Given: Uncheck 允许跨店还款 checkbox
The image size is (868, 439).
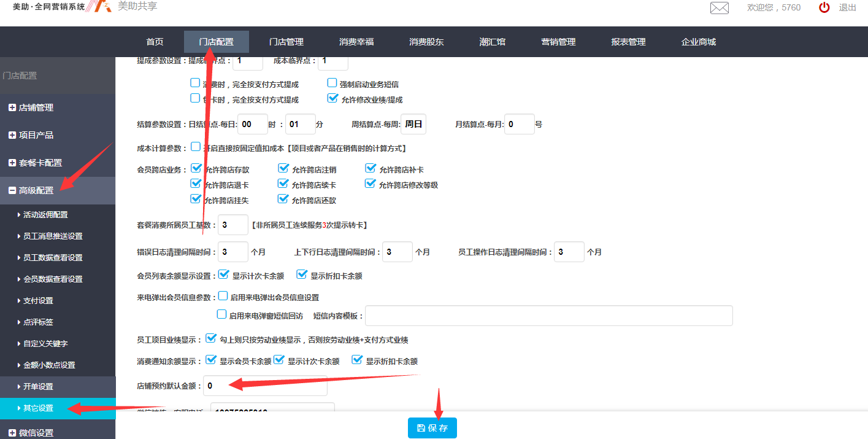Looking at the screenshot, I should 283,198.
